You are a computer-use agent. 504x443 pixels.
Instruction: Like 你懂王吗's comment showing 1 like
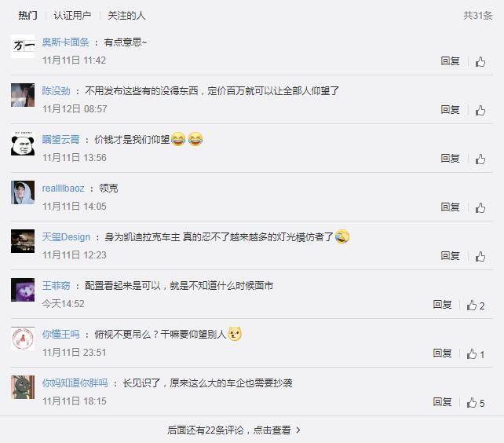[x=476, y=354]
